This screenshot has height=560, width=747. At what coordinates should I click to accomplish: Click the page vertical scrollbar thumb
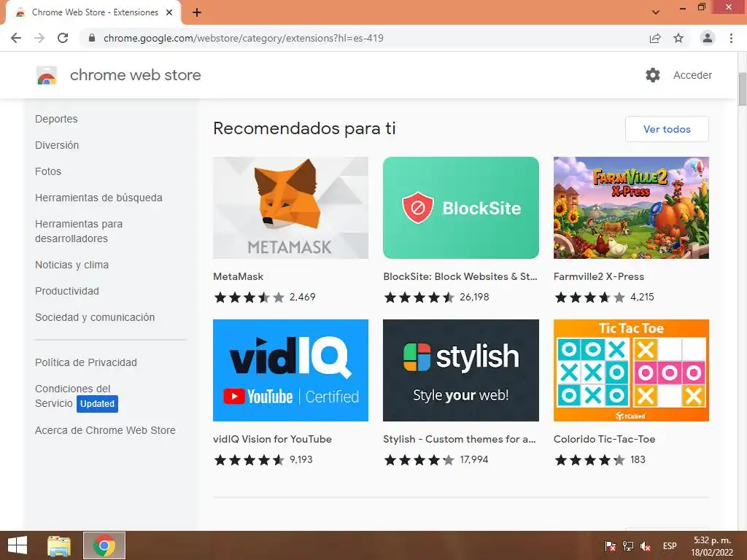[x=742, y=89]
